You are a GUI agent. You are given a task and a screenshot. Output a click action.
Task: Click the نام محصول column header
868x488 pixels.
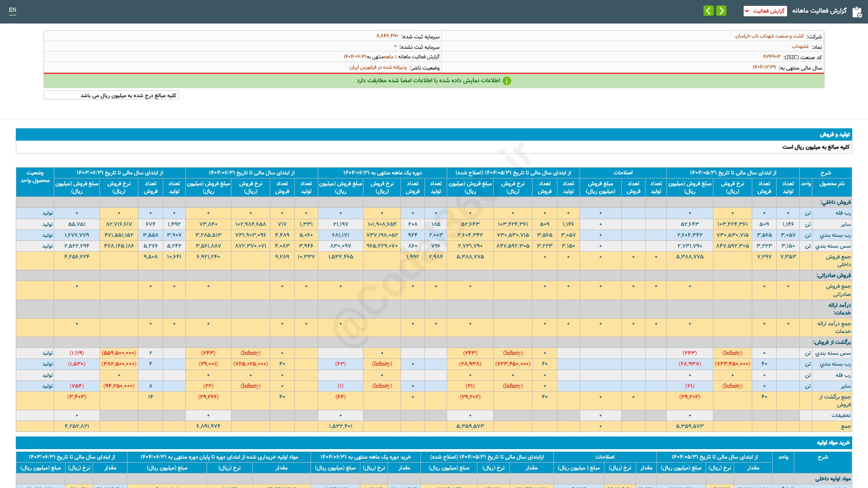click(832, 184)
